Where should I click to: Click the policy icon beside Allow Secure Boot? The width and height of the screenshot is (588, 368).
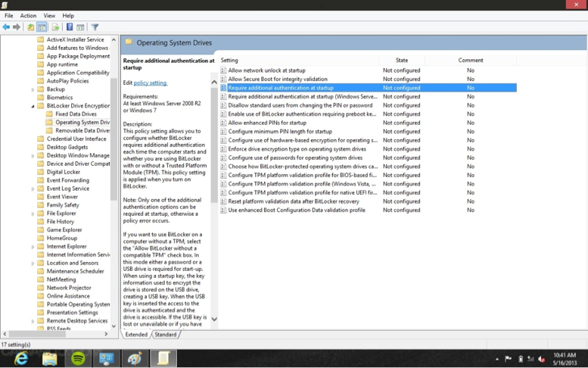pyautogui.click(x=223, y=79)
